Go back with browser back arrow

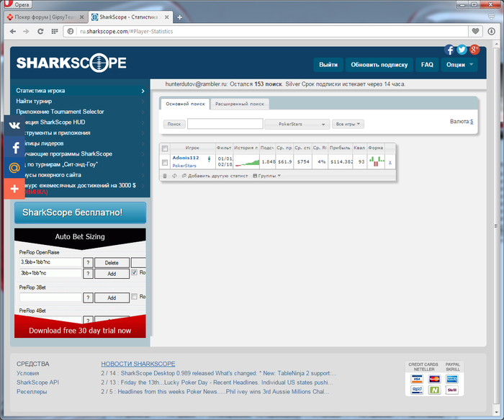[x=13, y=31]
